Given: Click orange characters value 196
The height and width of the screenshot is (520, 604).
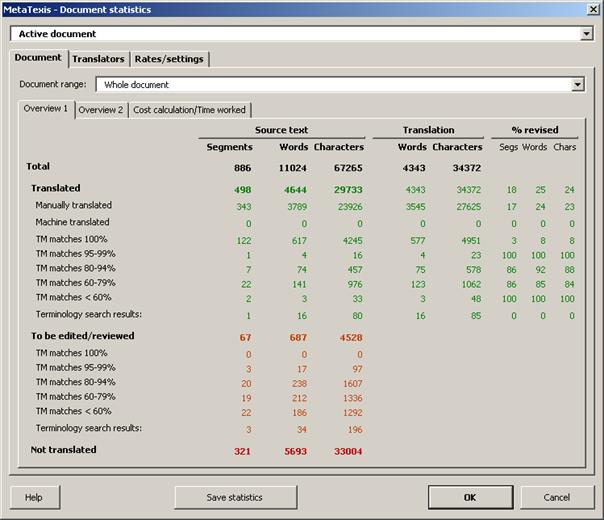Looking at the screenshot, I should pyautogui.click(x=355, y=430).
